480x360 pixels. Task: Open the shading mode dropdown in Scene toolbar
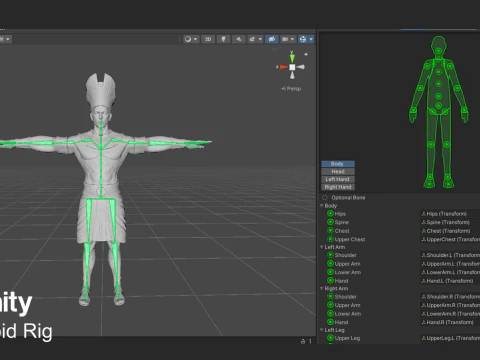(x=191, y=39)
